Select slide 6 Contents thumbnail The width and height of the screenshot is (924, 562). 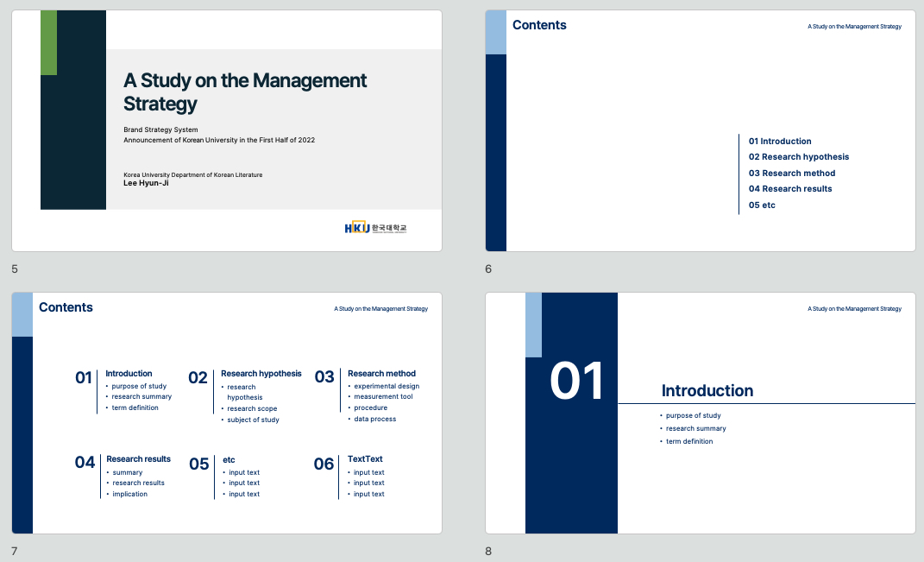[700, 131]
